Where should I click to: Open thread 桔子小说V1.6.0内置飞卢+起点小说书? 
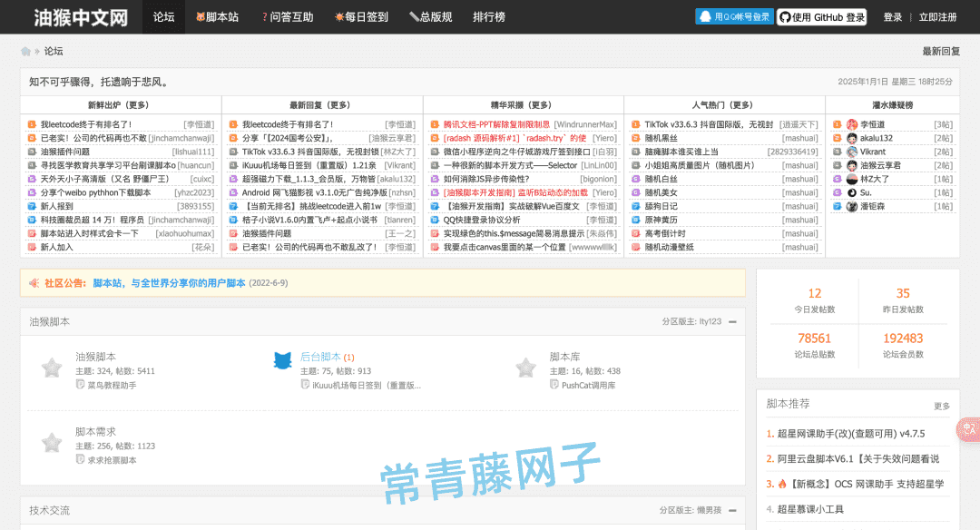click(309, 220)
